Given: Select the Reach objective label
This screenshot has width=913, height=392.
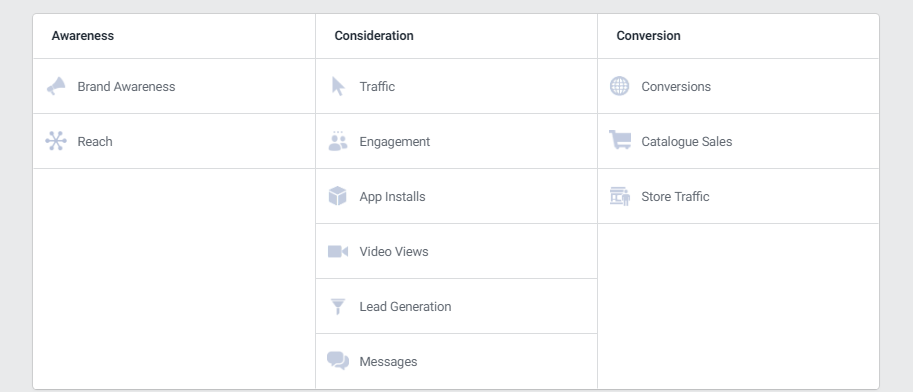Looking at the screenshot, I should point(95,142).
